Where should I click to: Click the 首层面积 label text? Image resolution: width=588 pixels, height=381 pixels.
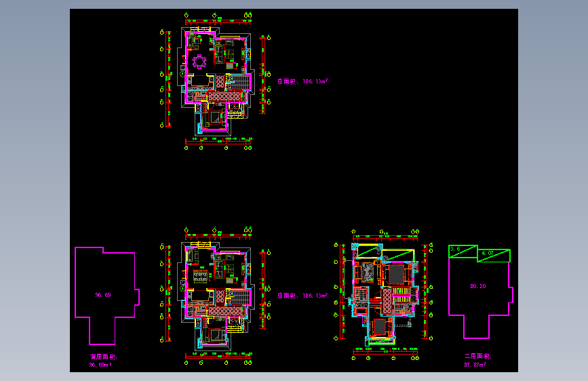tap(104, 357)
